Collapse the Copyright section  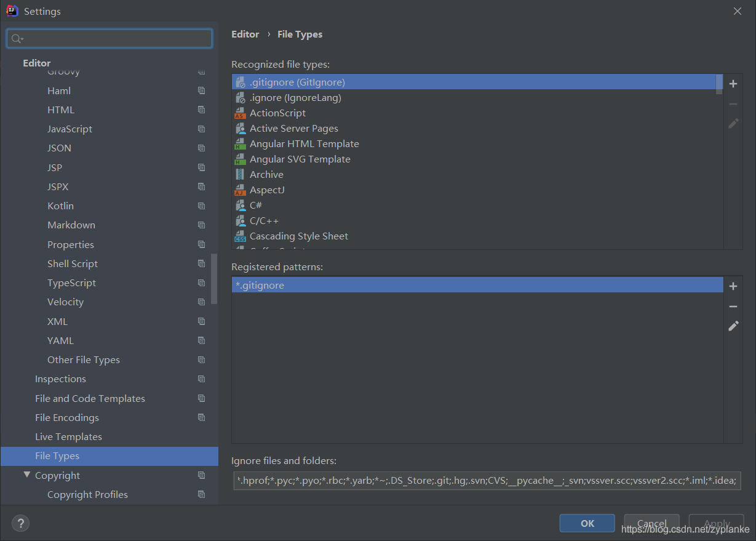coord(26,475)
